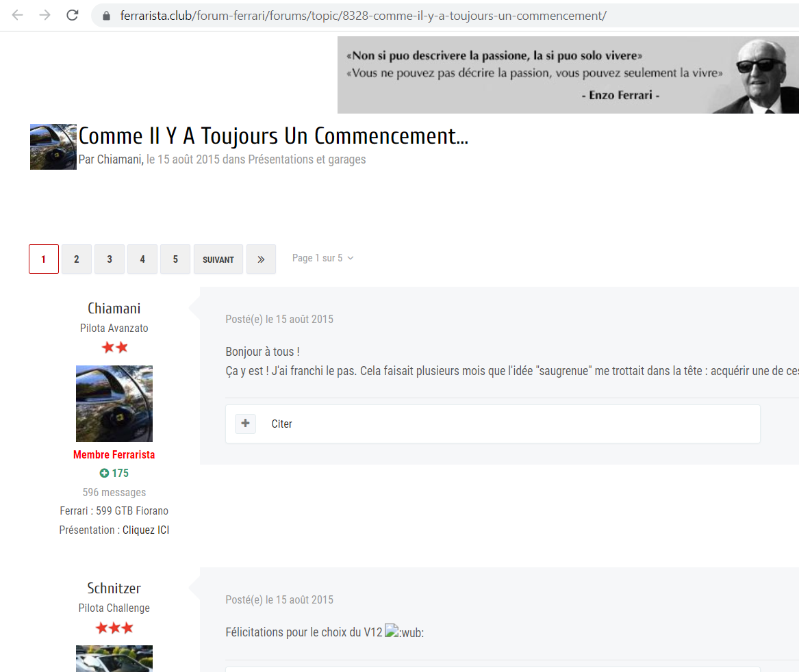Click the topic starter thumbnail beside title
This screenshot has width=799, height=672.
coord(53,146)
